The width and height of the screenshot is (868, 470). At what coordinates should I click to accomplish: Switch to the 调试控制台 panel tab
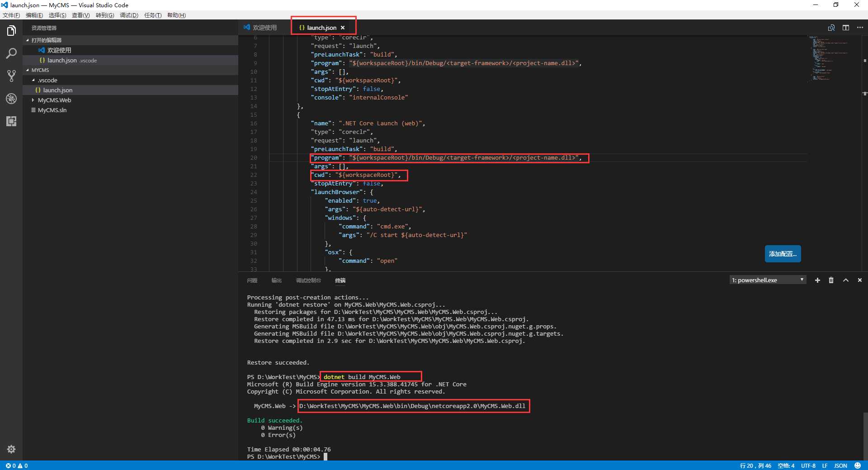[308, 280]
